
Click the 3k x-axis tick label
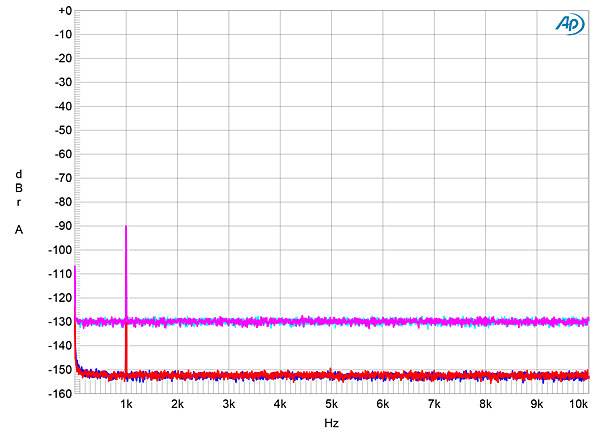[x=229, y=404]
